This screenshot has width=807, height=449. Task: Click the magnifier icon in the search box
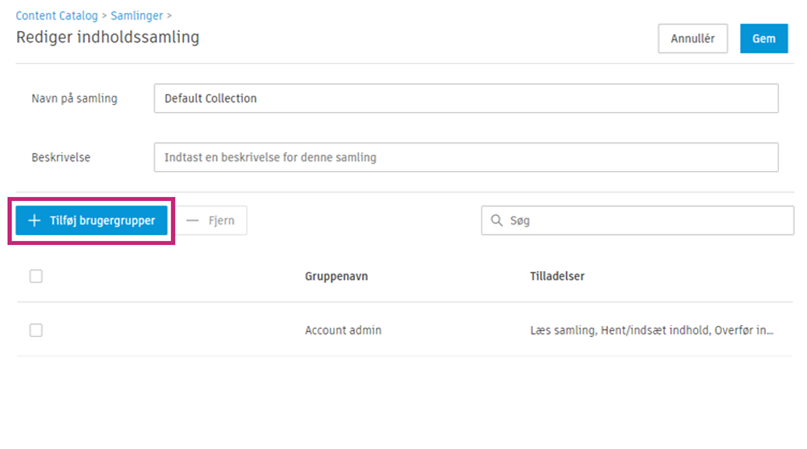tap(496, 221)
